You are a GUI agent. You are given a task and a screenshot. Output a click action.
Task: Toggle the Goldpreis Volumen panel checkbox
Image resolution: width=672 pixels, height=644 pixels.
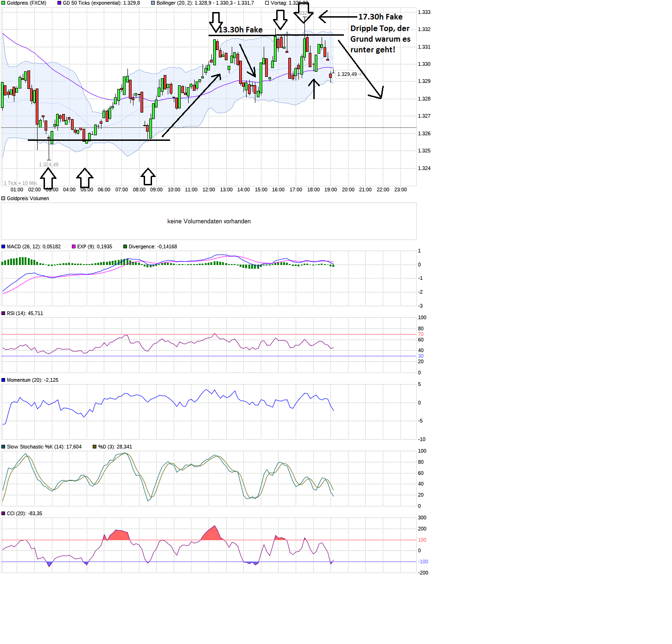[4, 198]
